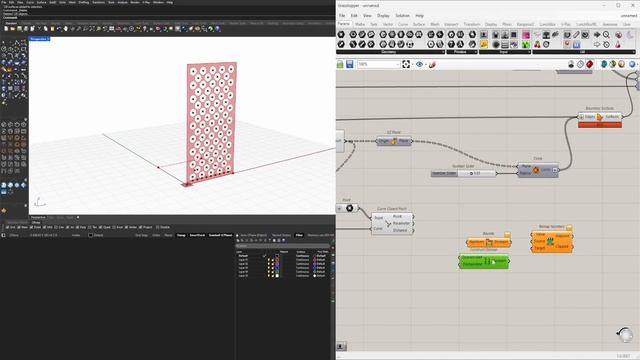The image size is (640, 360).
Task: Click the Number Slider grip handle
Action: 471,173
